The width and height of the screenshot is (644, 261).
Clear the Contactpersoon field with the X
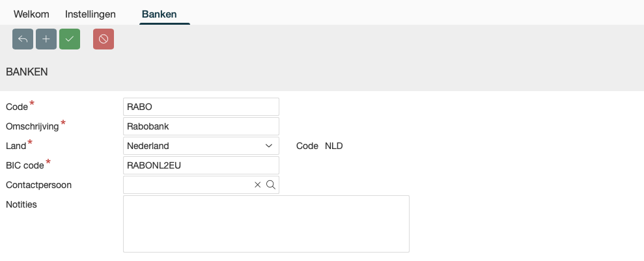(258, 185)
